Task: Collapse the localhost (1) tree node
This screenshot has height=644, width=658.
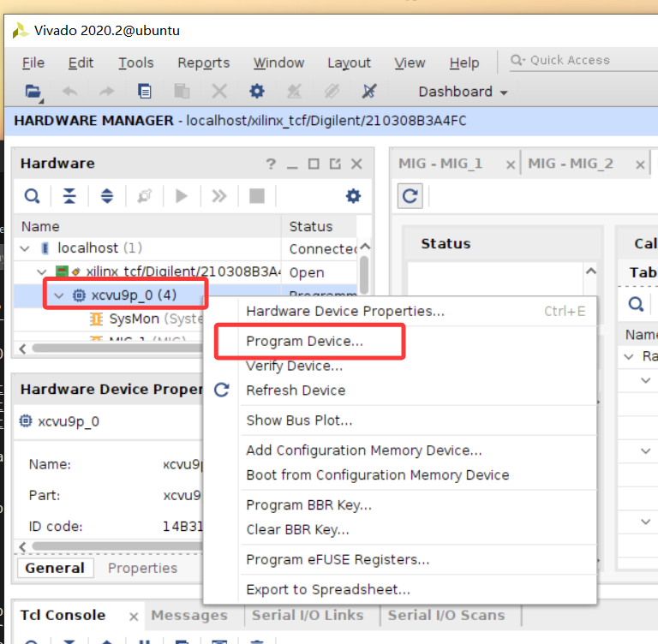Action: pyautogui.click(x=25, y=248)
